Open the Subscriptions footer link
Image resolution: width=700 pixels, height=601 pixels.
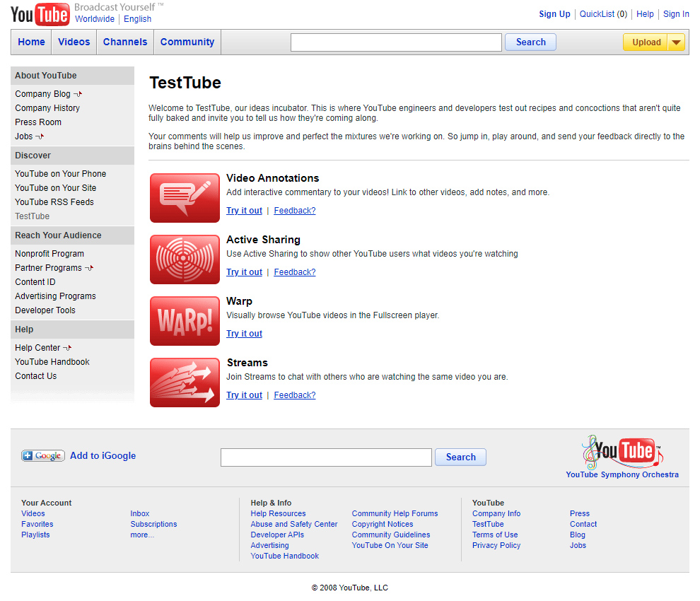tap(153, 524)
